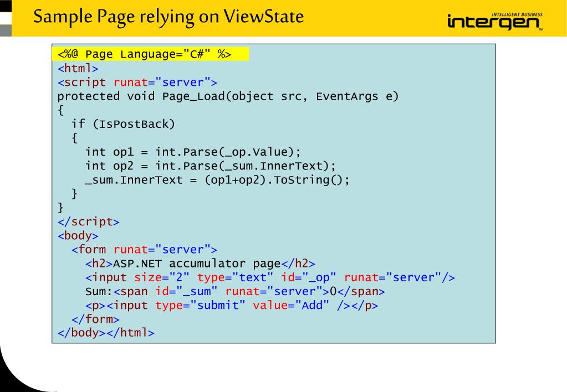Click the 'int op1 = int.Parse(_op.Value);' line
Image resolution: width=567 pixels, height=392 pixels.
(193, 152)
